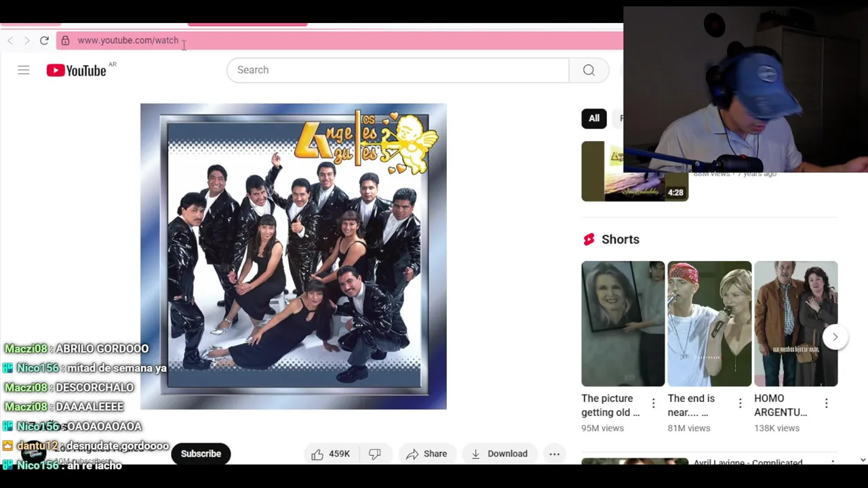Screen dimensions: 868x488
Task: Click the page scrollbar down arrow
Action: pos(863,460)
